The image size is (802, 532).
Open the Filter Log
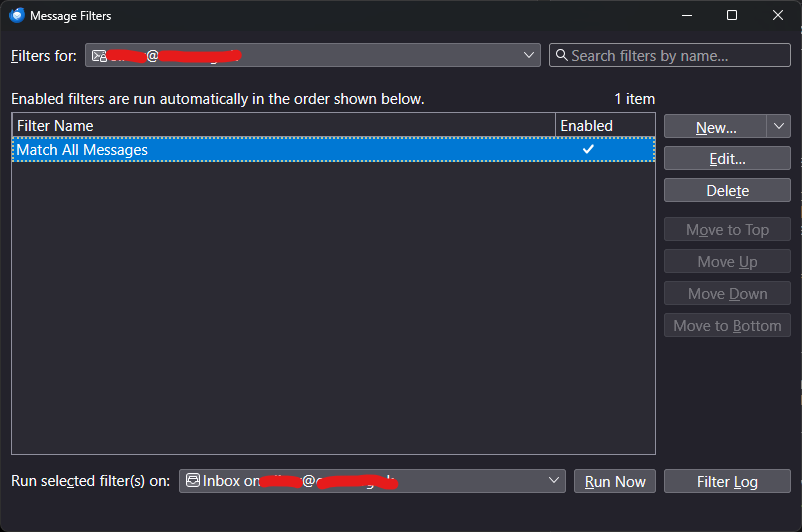pyautogui.click(x=727, y=481)
